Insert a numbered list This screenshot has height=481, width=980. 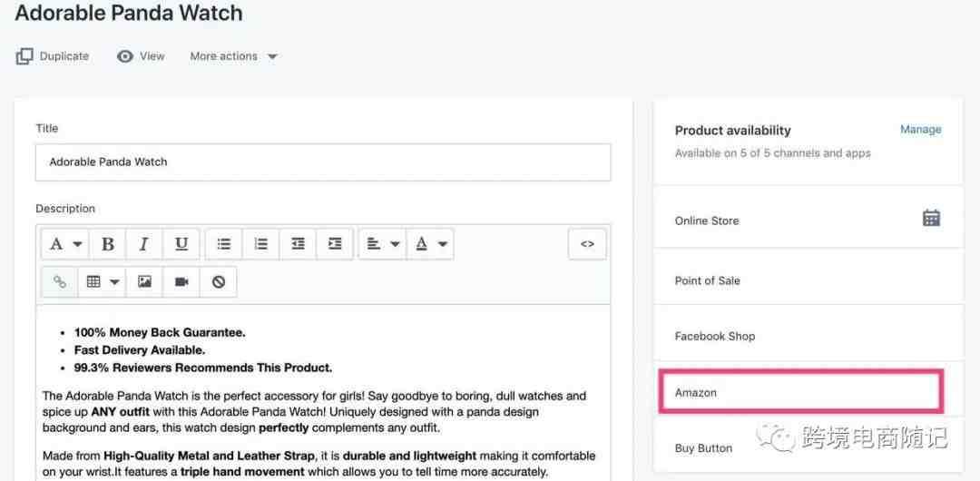[x=260, y=244]
